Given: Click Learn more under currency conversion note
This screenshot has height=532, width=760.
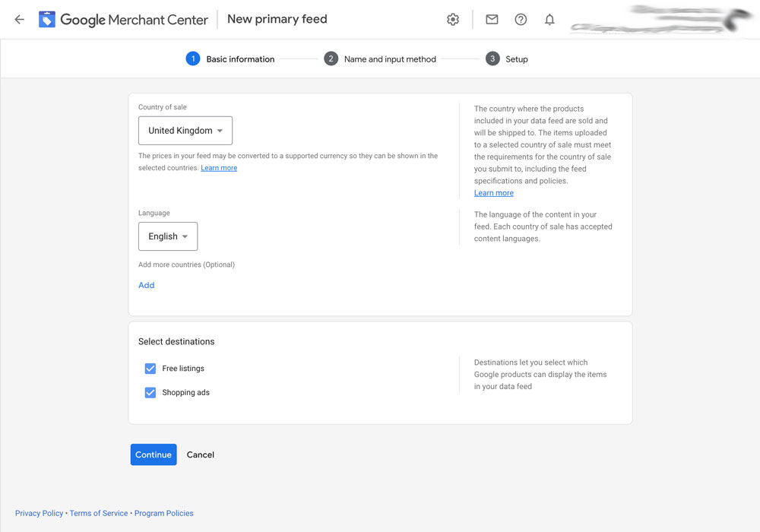Looking at the screenshot, I should pyautogui.click(x=219, y=168).
